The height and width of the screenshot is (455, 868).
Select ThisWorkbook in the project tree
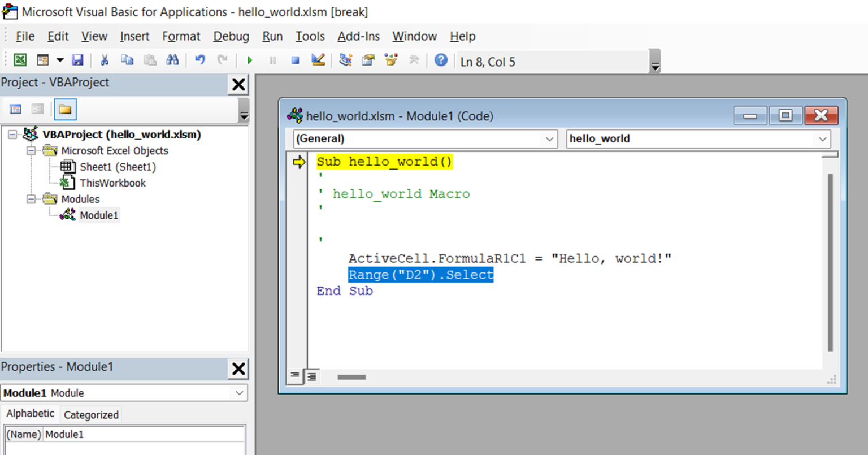[112, 183]
